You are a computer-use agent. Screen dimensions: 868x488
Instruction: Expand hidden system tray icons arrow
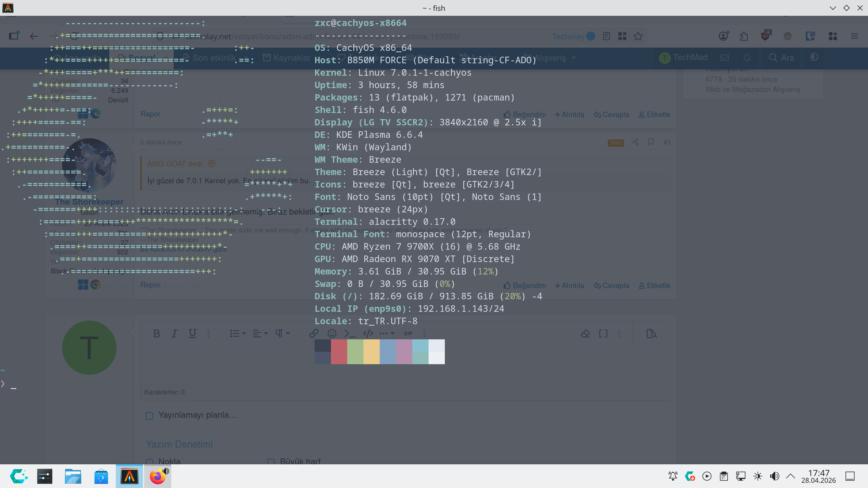click(790, 476)
